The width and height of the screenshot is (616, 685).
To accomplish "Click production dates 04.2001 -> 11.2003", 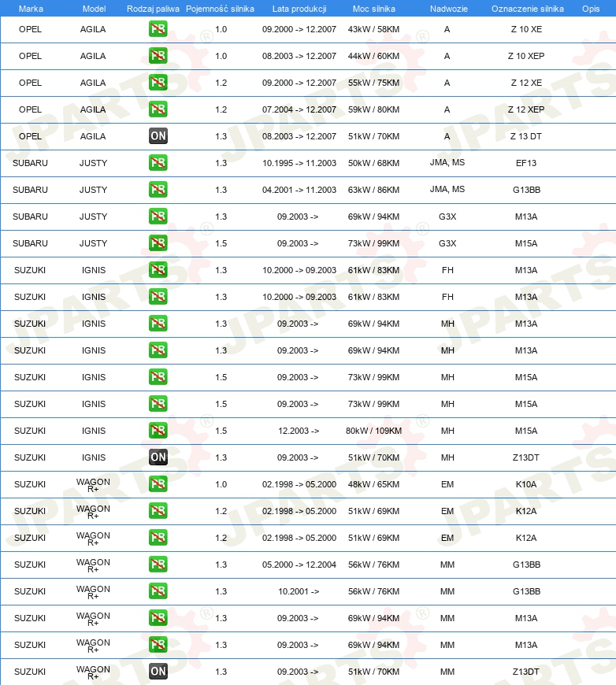I will (x=299, y=190).
